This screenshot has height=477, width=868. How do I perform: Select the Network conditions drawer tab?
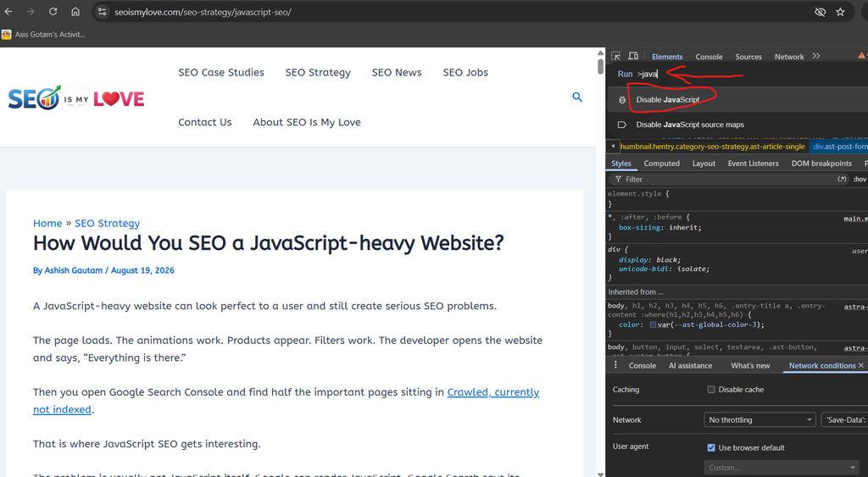point(822,366)
